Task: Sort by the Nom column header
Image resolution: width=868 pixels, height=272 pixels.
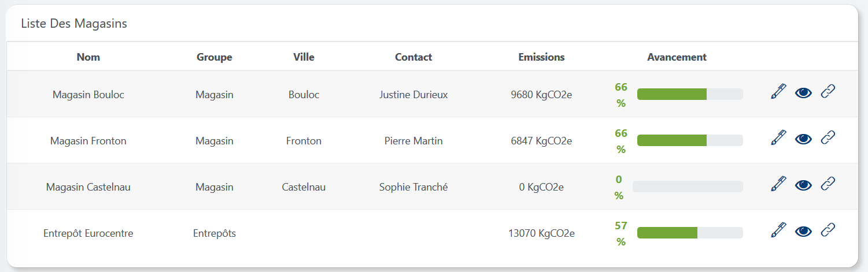Action: [88, 57]
